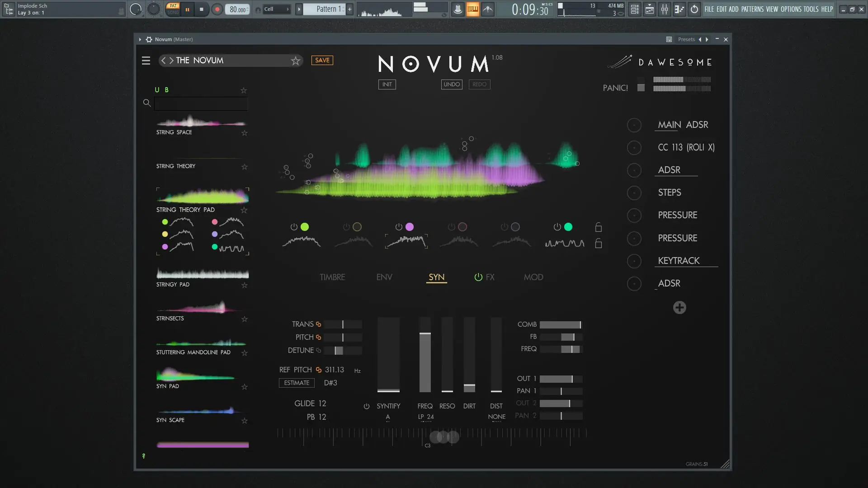
Task: Add a new modulator with the plus icon
Action: [x=679, y=308]
